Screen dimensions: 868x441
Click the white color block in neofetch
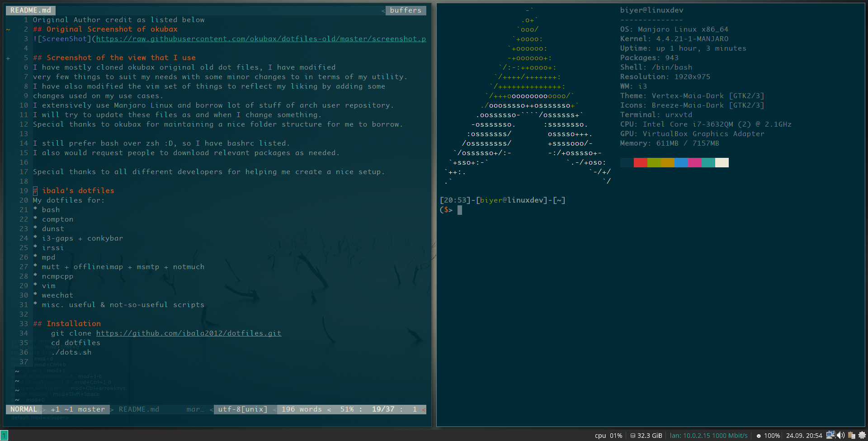tap(722, 163)
